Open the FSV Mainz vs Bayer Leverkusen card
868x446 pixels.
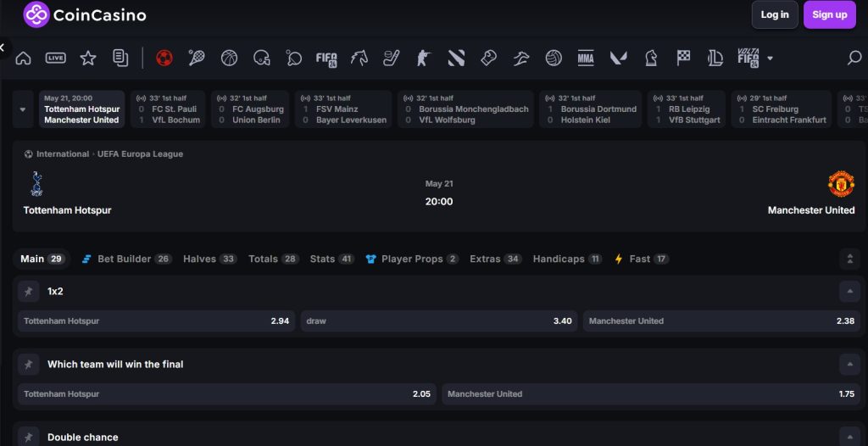[x=343, y=109]
